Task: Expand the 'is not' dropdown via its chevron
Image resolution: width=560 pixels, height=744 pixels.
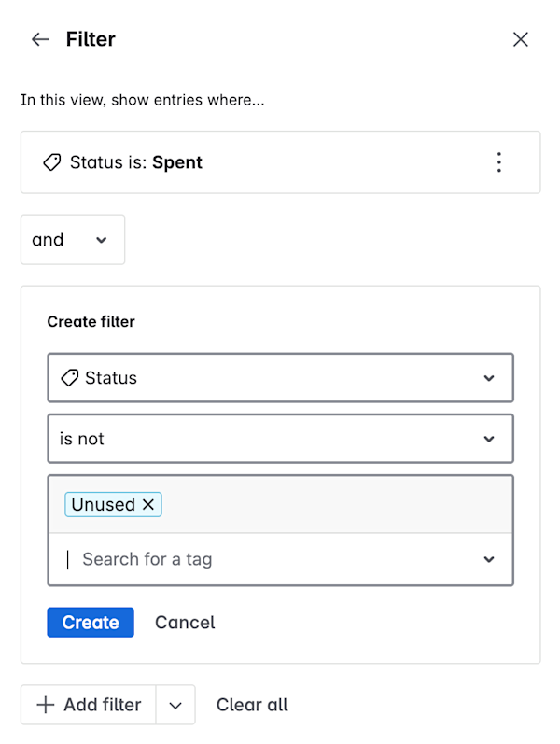Action: pos(489,439)
